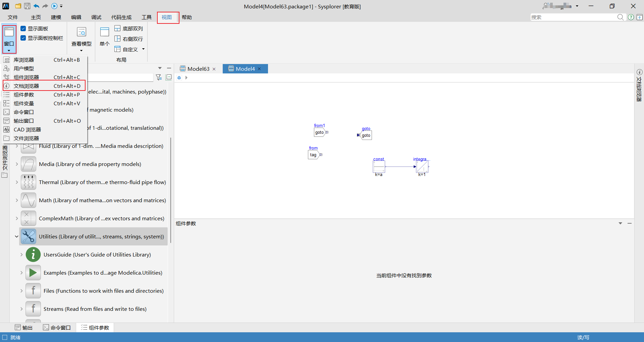Click the 窗口 window button icon
644x342 pixels.
9,33
